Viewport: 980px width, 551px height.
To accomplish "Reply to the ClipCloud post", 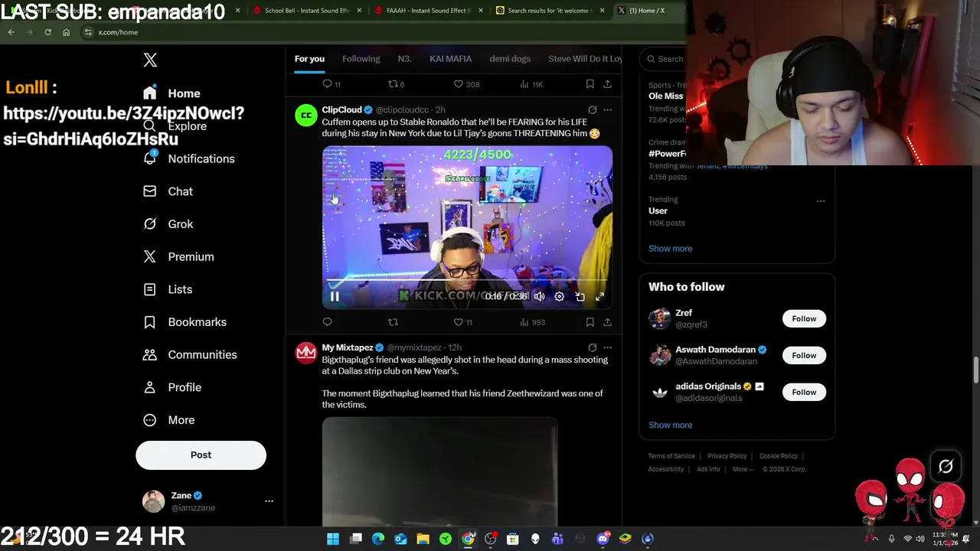I will click(x=327, y=322).
